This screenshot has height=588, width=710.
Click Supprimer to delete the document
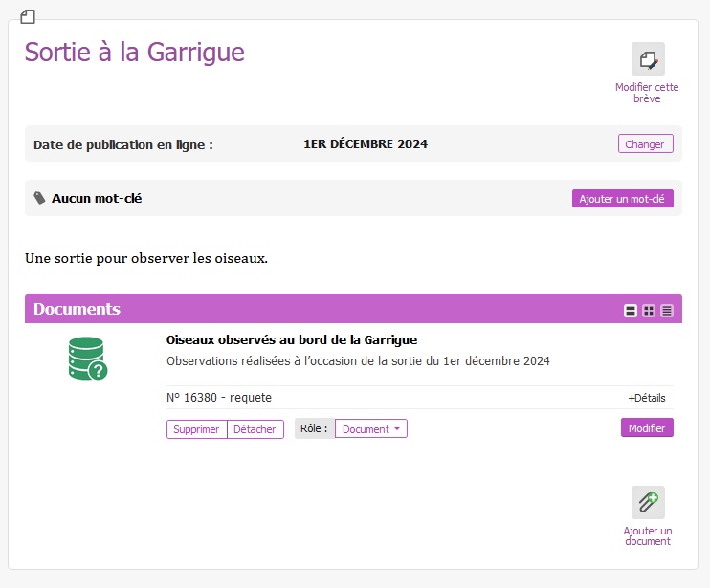pos(196,429)
